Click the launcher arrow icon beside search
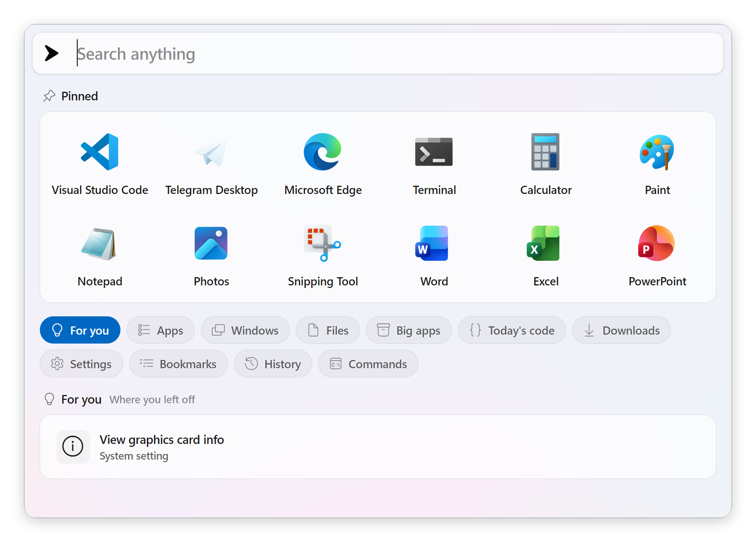The width and height of the screenshot is (756, 542). (52, 53)
